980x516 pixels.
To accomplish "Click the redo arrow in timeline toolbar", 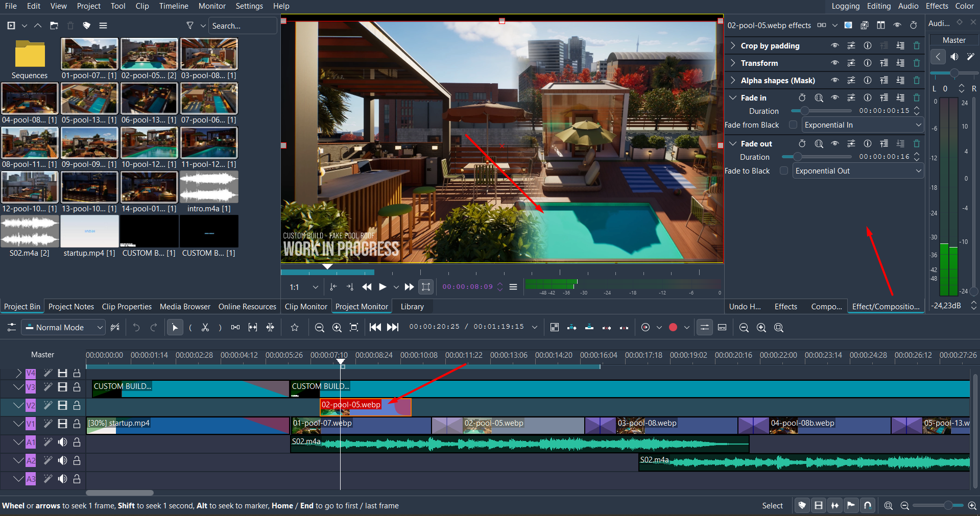I will [154, 328].
